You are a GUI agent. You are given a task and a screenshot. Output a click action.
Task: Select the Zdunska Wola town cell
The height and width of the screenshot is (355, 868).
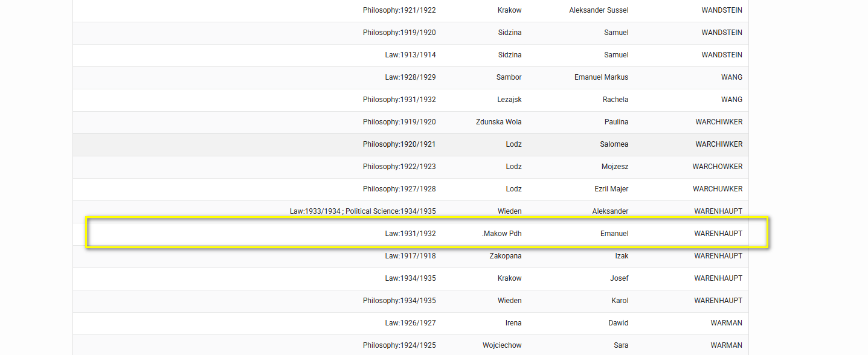(x=498, y=122)
